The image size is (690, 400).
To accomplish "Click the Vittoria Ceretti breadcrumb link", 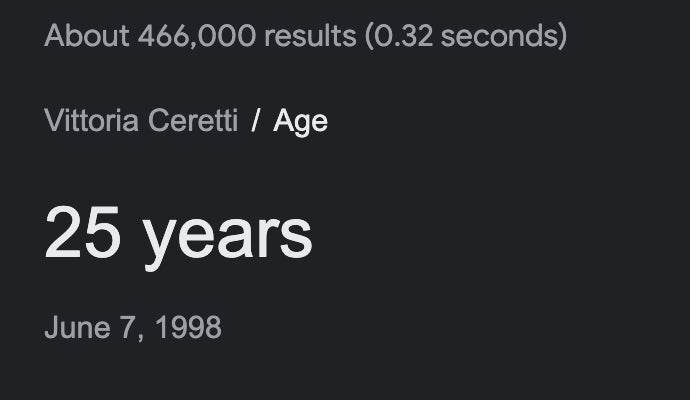I will pyautogui.click(x=141, y=122).
